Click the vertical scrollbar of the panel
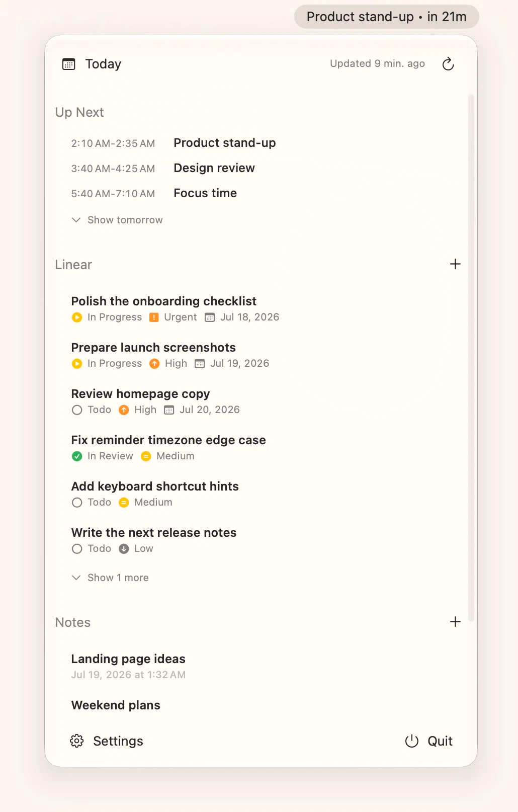 (471, 357)
